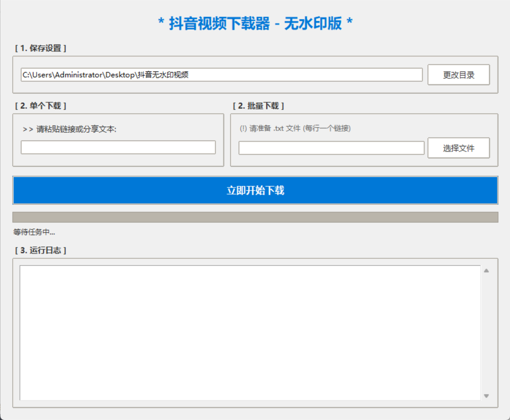The image size is (510, 420).
Task: Click the single video link input box
Action: [x=118, y=147]
